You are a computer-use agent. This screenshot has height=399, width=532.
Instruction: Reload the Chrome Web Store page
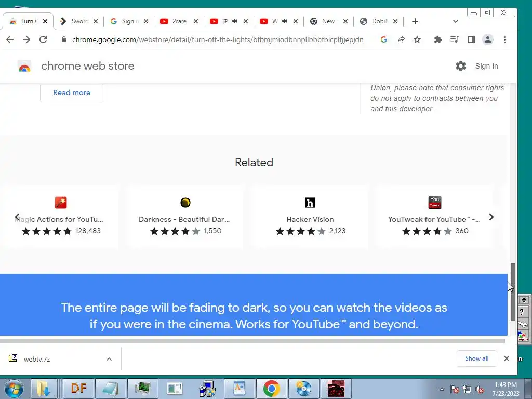click(43, 39)
